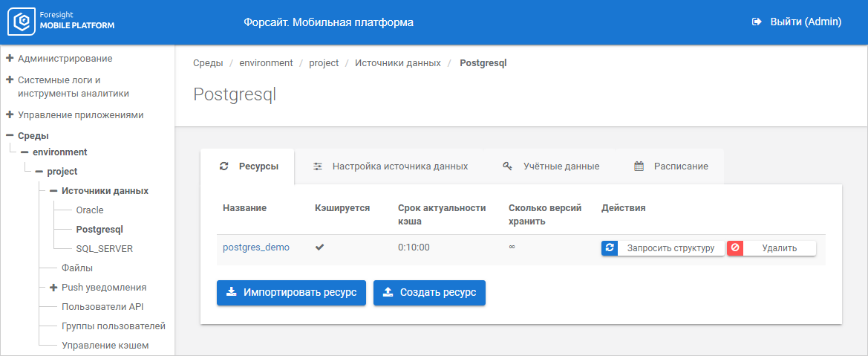
Task: Collapse the Источники данных tree node
Action: (53, 191)
